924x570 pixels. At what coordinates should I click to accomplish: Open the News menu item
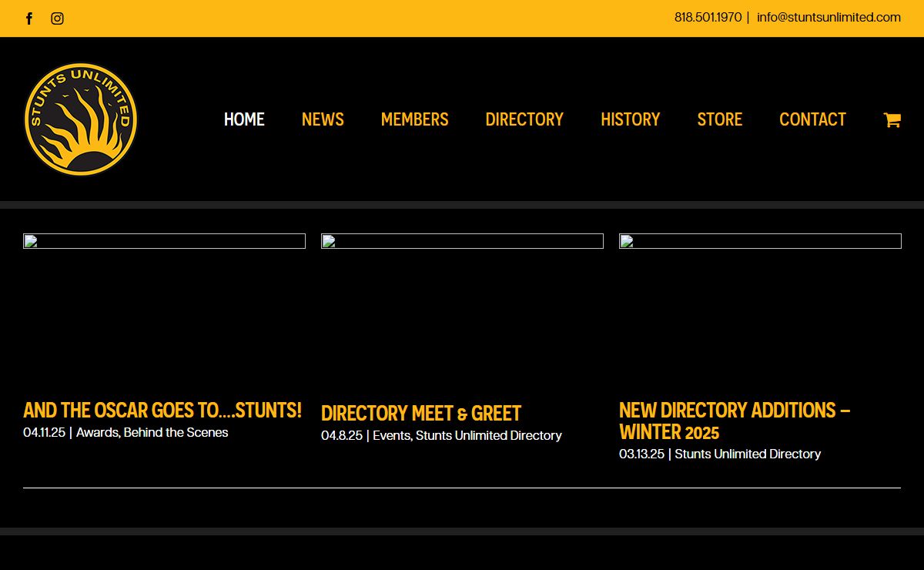coord(323,119)
